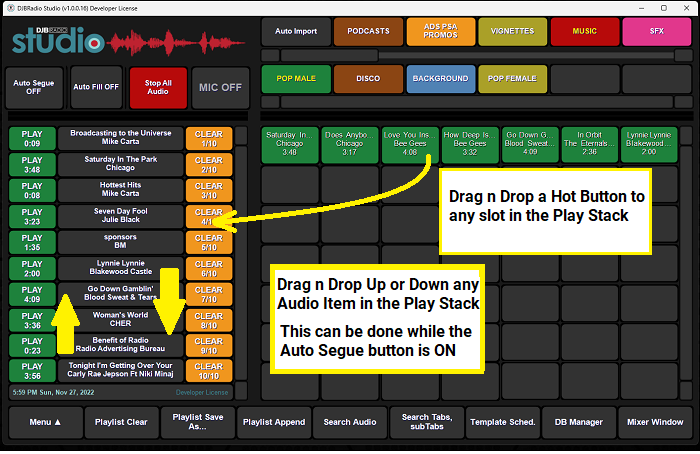The image size is (700, 454).
Task: Open Search Audio
Action: (x=350, y=423)
